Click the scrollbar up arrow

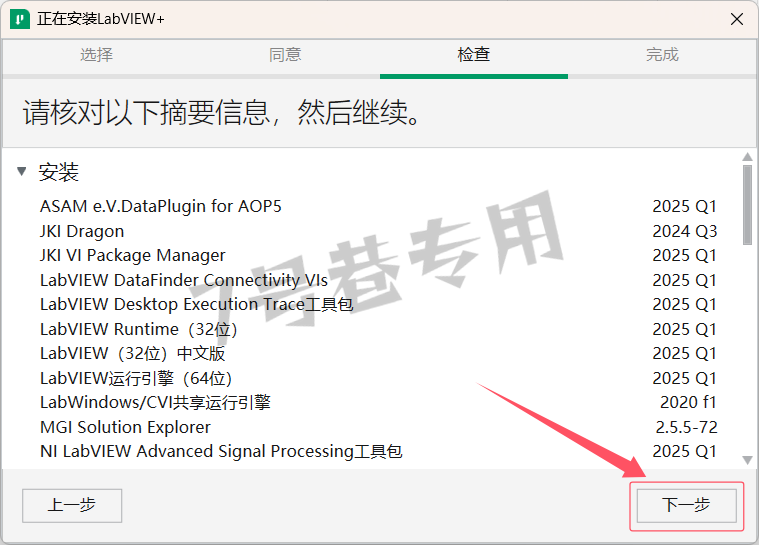click(x=747, y=157)
